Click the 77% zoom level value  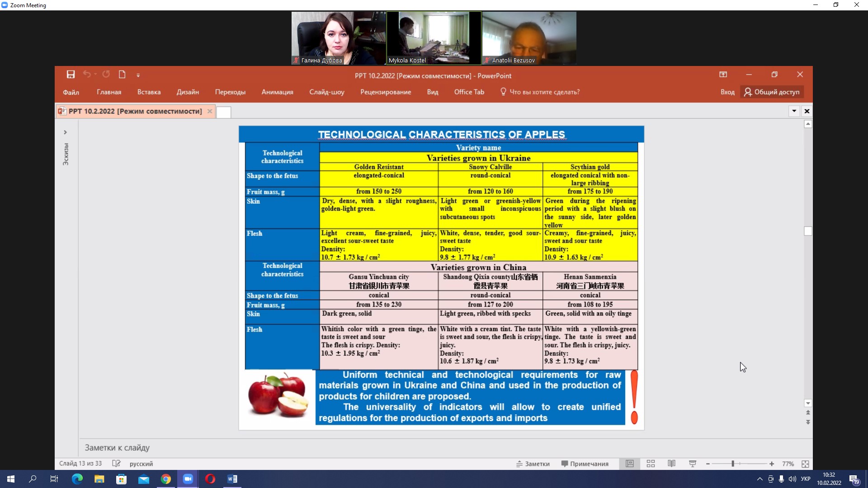click(788, 464)
